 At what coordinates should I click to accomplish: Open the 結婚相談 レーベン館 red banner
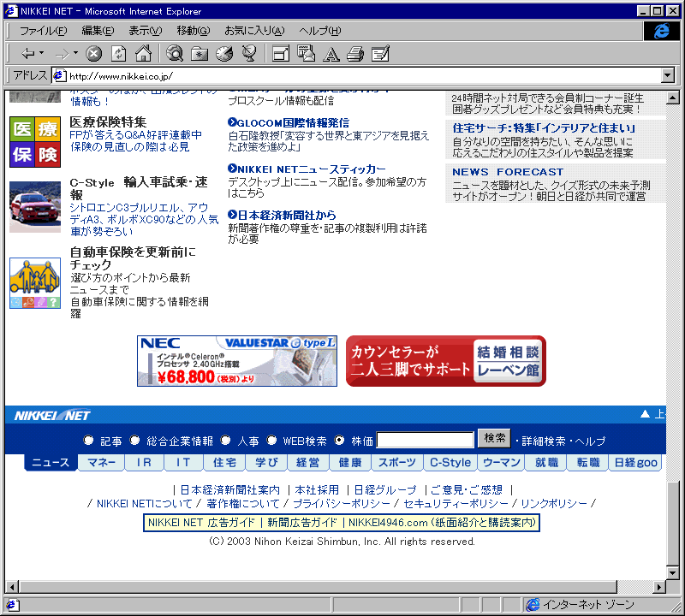pyautogui.click(x=446, y=361)
